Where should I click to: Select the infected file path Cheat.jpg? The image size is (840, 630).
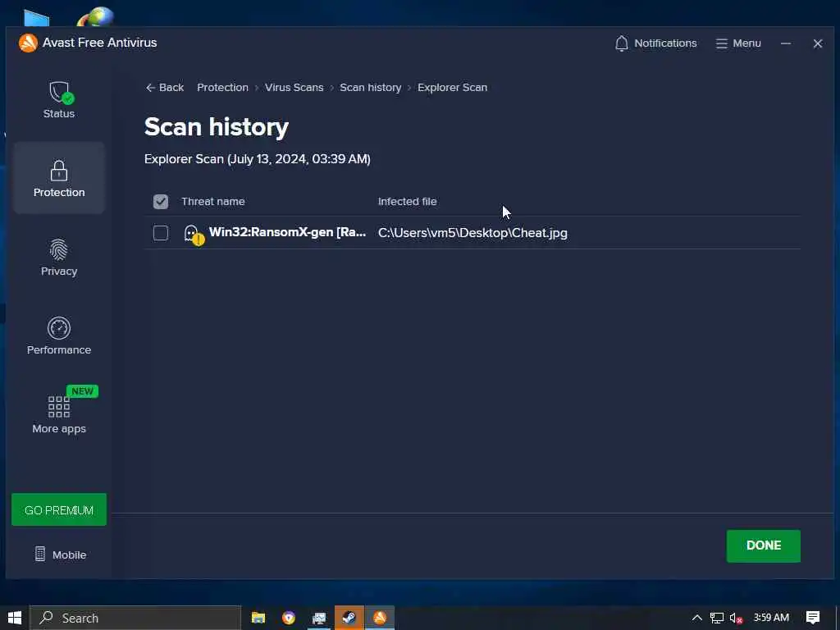[472, 233]
